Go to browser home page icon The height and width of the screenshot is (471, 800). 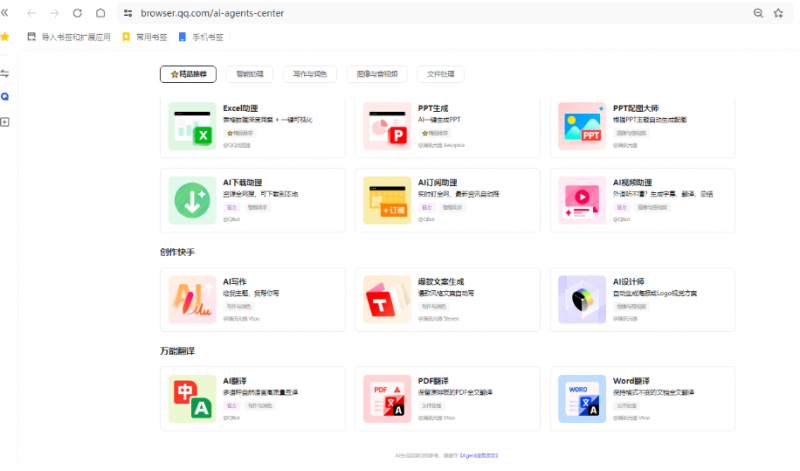click(100, 13)
